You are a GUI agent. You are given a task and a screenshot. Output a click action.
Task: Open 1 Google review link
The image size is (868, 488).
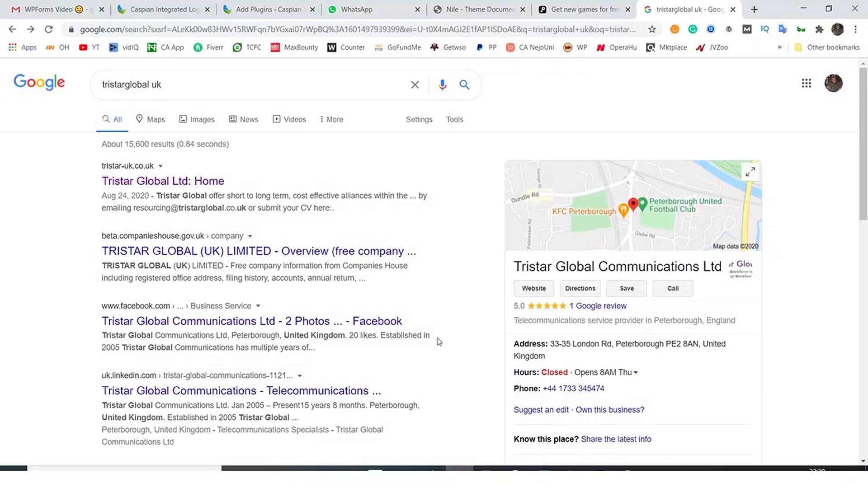[x=598, y=306]
